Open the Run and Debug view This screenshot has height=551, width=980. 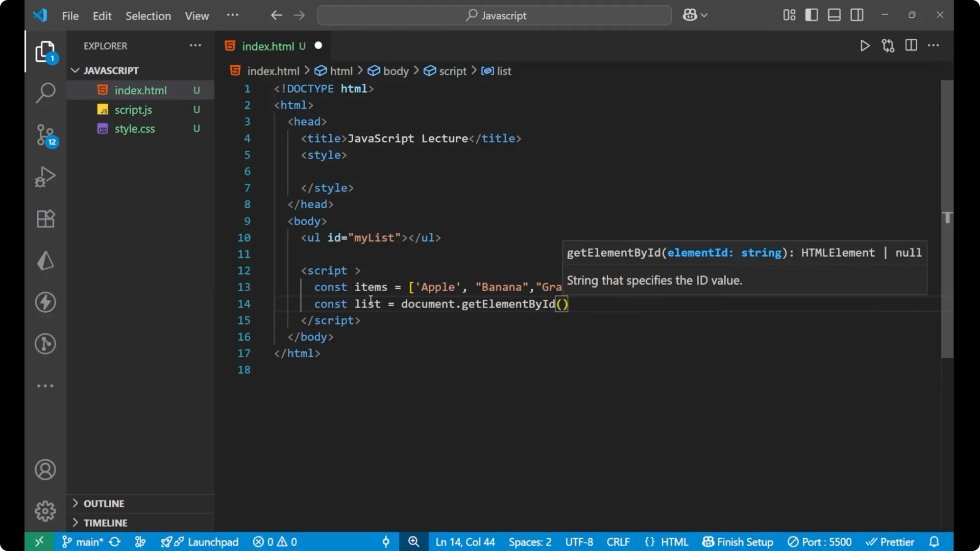tap(45, 177)
